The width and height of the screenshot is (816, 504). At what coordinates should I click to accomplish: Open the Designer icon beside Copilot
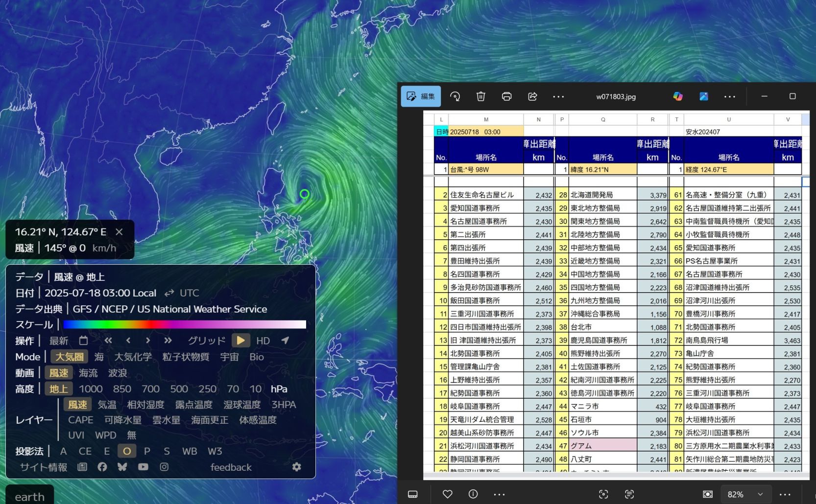[704, 96]
